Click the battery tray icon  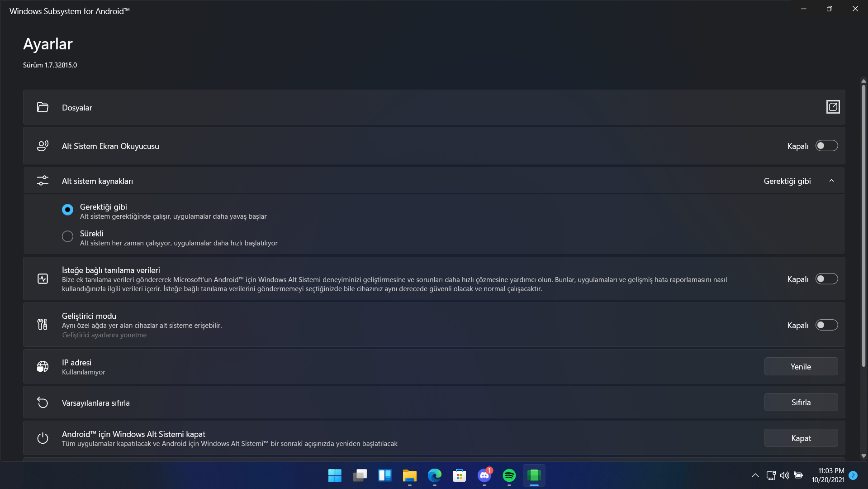pos(798,475)
